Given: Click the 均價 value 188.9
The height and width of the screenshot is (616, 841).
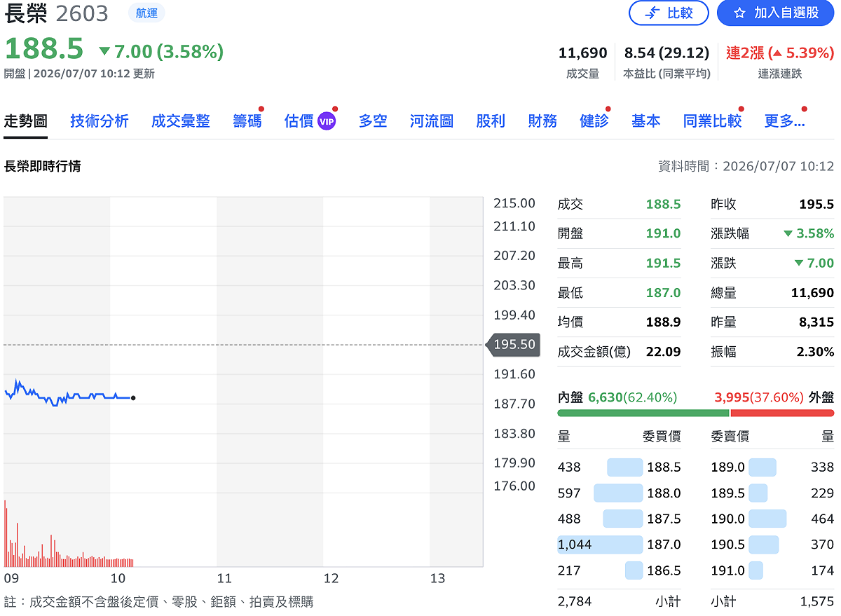Looking at the screenshot, I should (663, 322).
